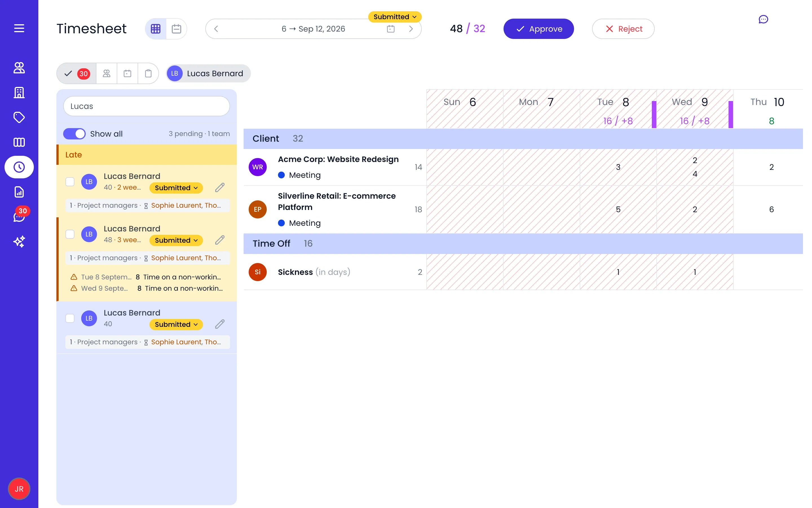Open comments bubble icon at top right
This screenshot has height=508, width=812.
coord(763,19)
